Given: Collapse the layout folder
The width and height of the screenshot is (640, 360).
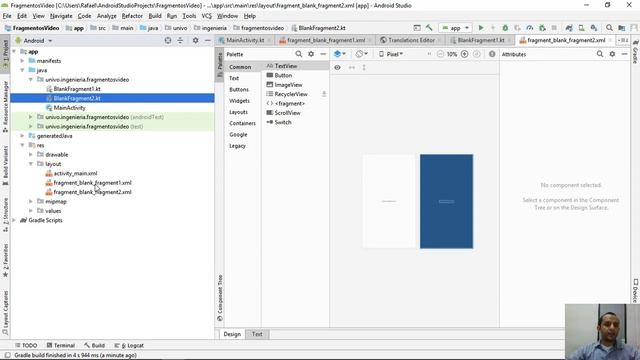Looking at the screenshot, I should coord(31,164).
